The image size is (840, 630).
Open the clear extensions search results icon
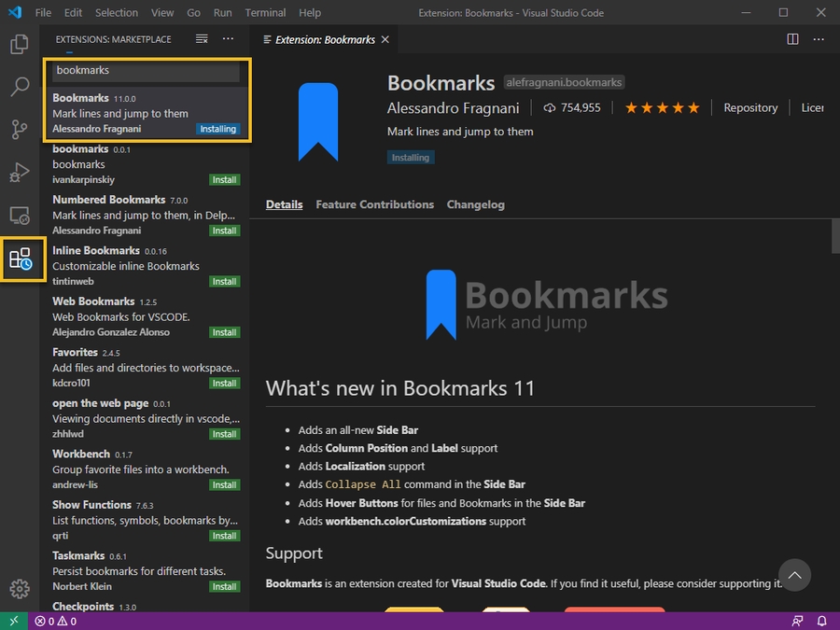point(202,39)
